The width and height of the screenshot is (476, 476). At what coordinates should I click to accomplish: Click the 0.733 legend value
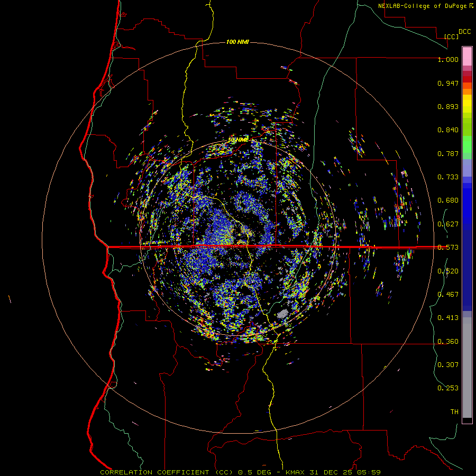(x=448, y=177)
